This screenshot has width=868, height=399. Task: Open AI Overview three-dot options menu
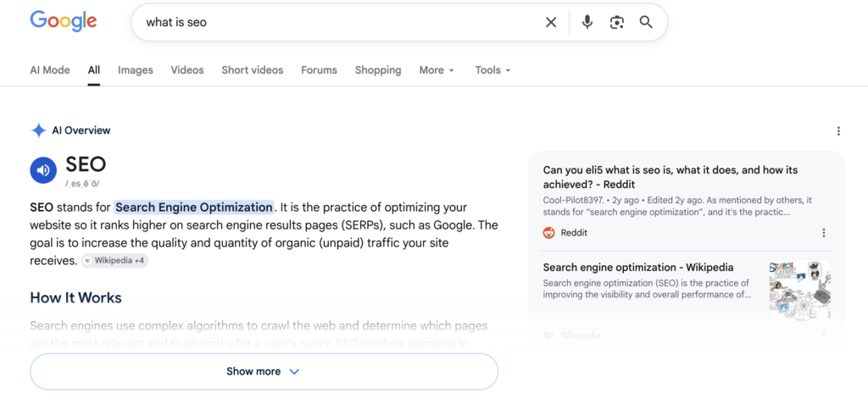coord(838,131)
